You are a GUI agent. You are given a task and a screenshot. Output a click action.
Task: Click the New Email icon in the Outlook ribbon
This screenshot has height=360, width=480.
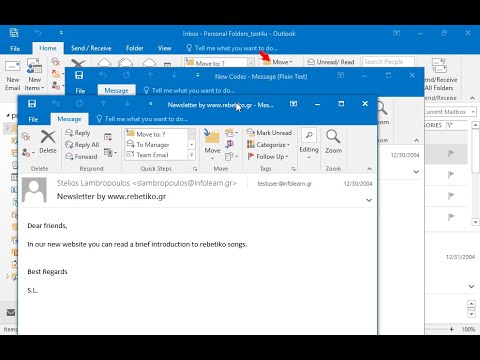point(13,75)
